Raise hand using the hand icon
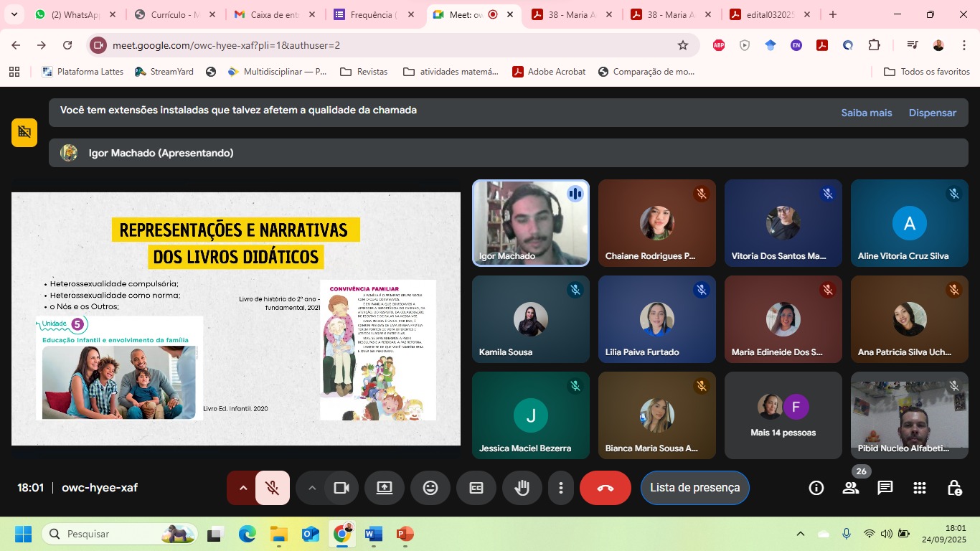 coord(522,488)
